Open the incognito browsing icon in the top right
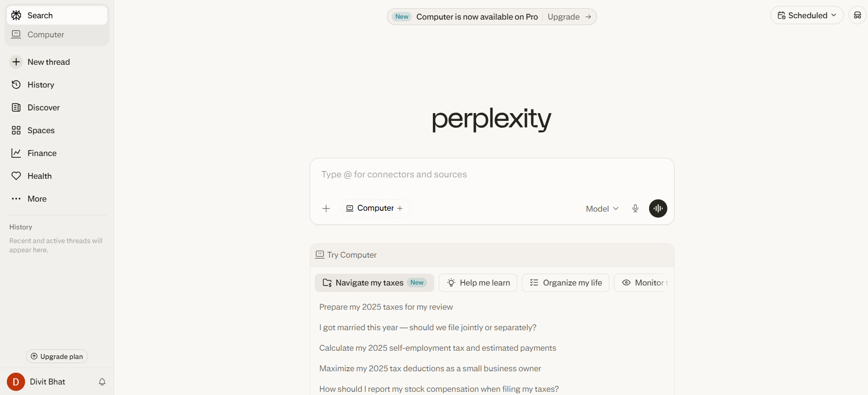868x395 pixels. point(858,15)
